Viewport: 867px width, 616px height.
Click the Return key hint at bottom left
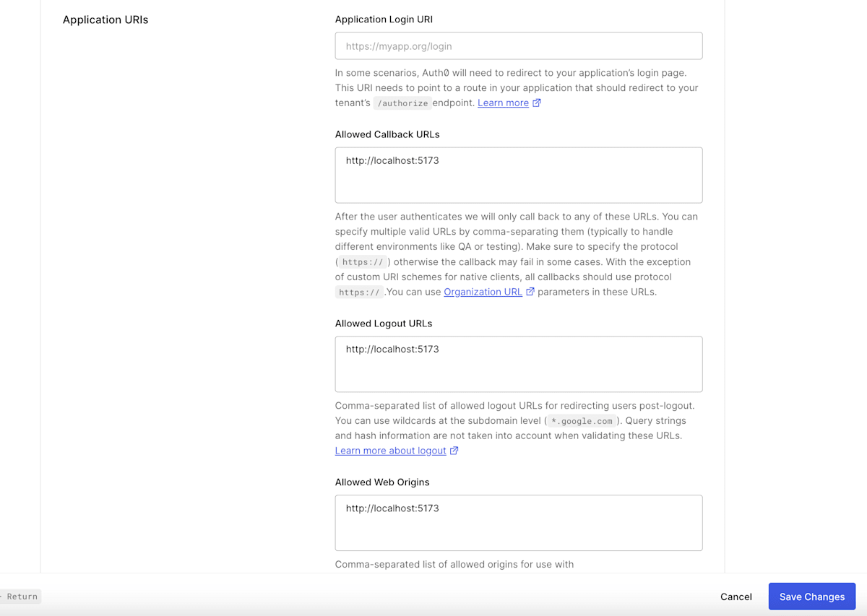click(x=20, y=597)
